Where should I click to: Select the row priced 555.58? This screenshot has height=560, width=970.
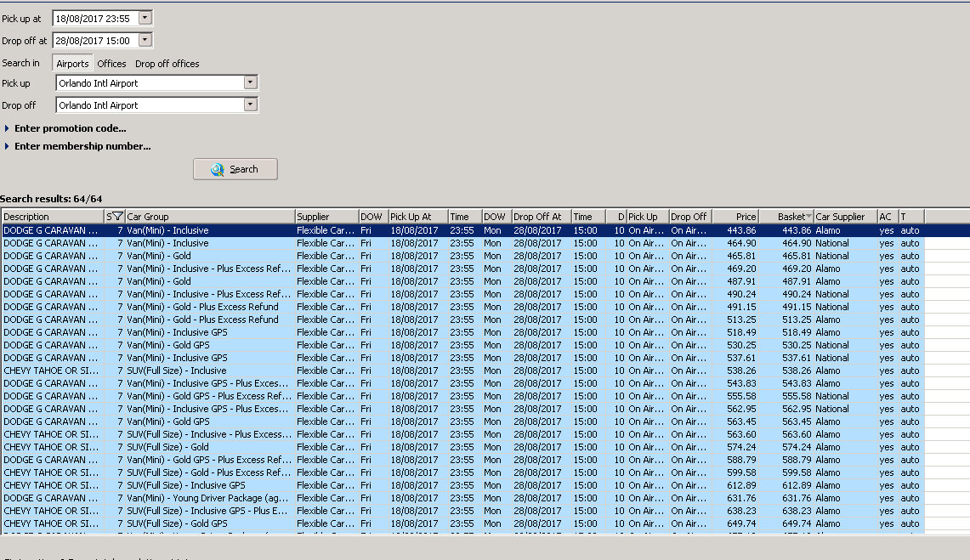[x=462, y=396]
